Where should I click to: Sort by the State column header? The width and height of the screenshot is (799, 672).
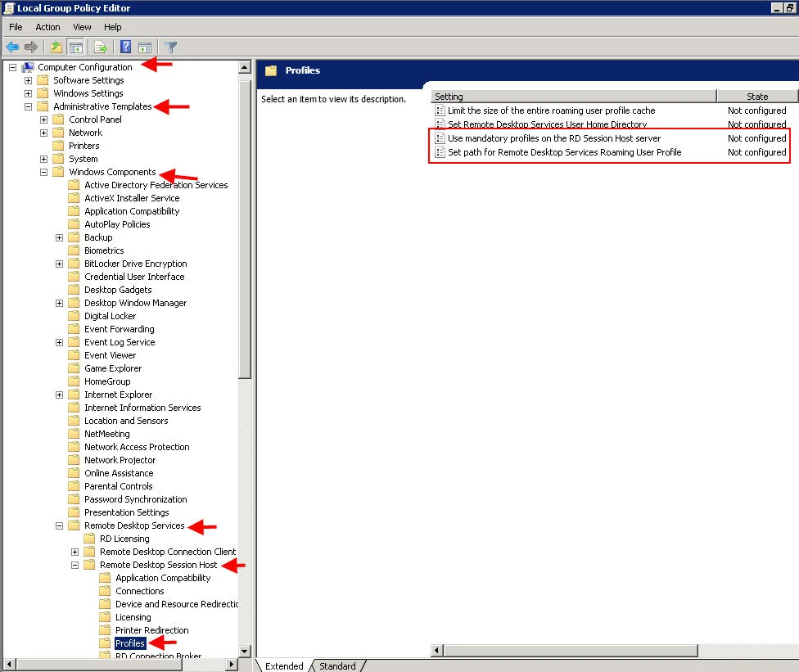coord(757,97)
